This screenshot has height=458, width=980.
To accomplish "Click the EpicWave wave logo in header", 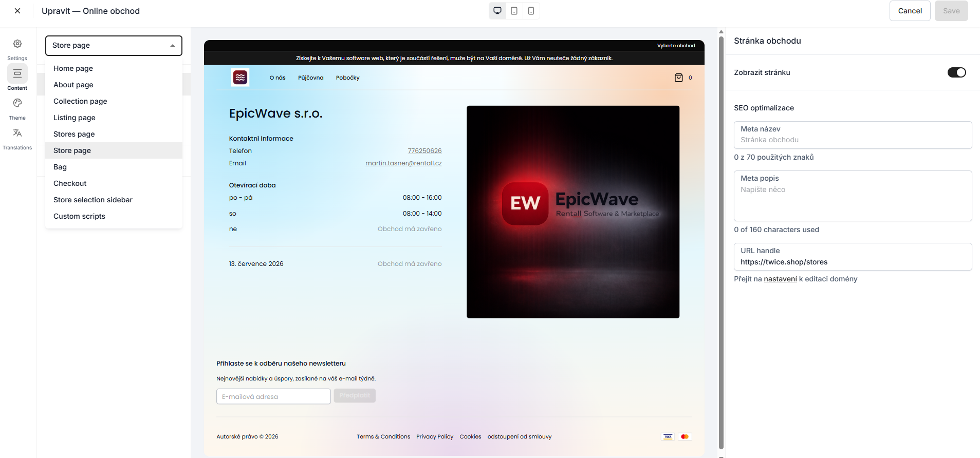I will click(240, 78).
